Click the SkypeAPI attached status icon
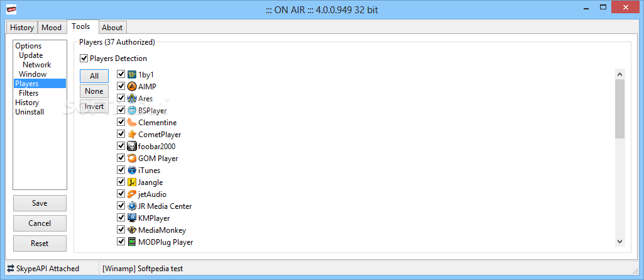Screen dimensions: 644x280 pyautogui.click(x=11, y=269)
